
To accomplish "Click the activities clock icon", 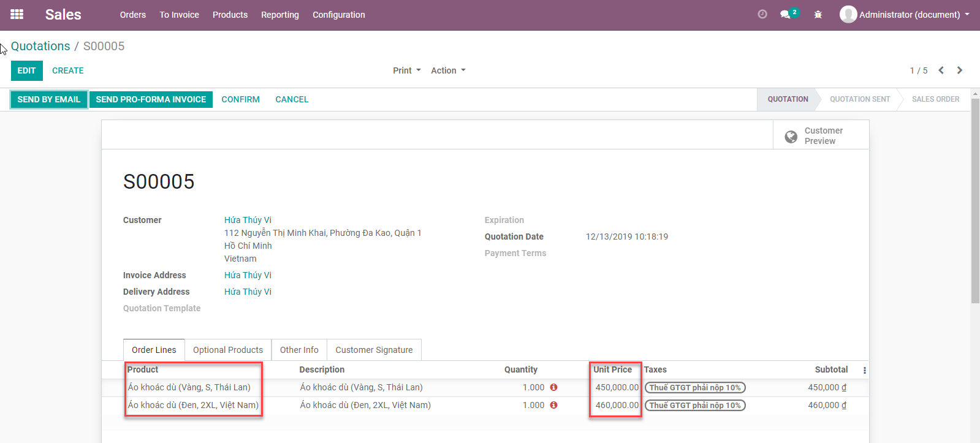I will (762, 14).
